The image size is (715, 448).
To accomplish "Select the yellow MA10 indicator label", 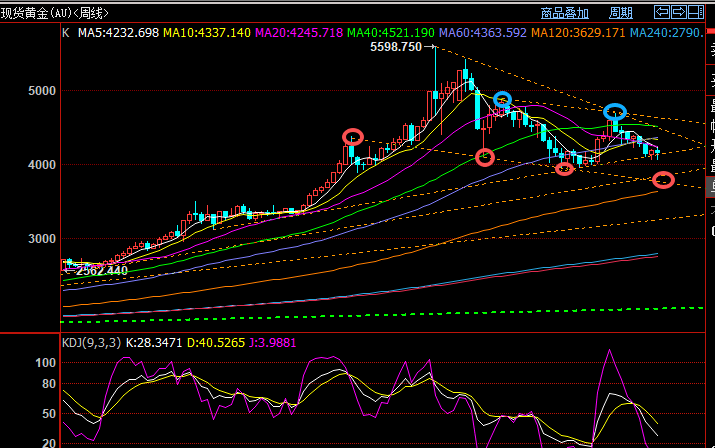I will click(207, 33).
